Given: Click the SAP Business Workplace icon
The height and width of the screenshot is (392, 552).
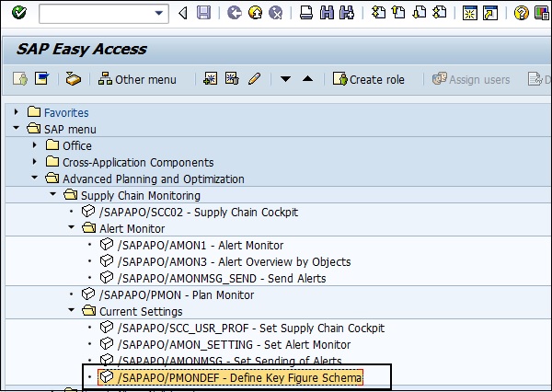Looking at the screenshot, I should pyautogui.click(x=73, y=79).
